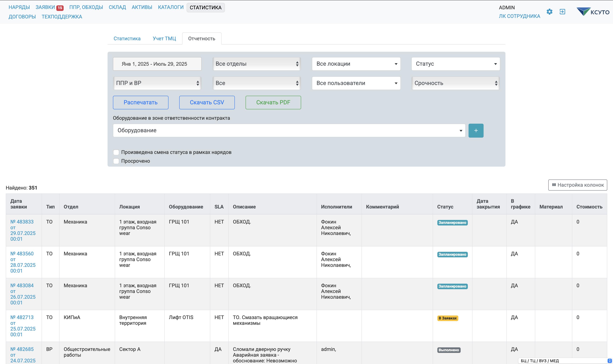Click the Запланировано status badge for № 483833

pos(452,223)
